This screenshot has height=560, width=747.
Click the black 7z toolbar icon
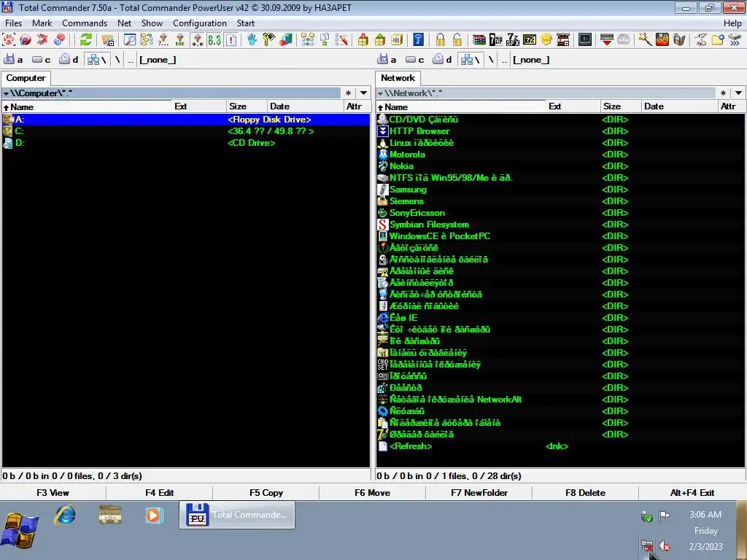(530, 40)
